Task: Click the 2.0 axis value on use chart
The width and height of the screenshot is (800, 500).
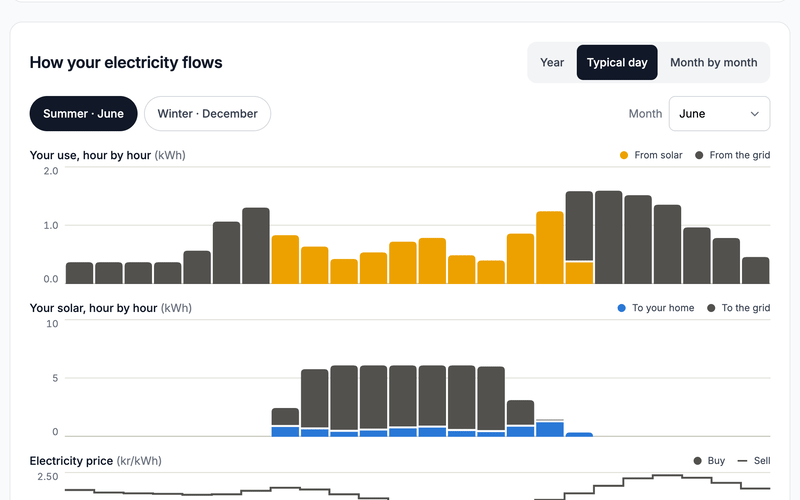Action: tap(51, 171)
